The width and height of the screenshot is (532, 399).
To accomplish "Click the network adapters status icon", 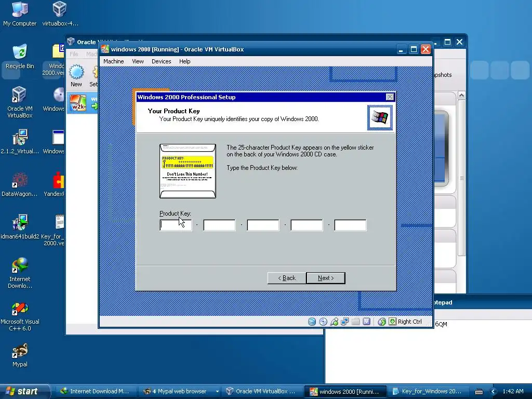I will click(345, 322).
